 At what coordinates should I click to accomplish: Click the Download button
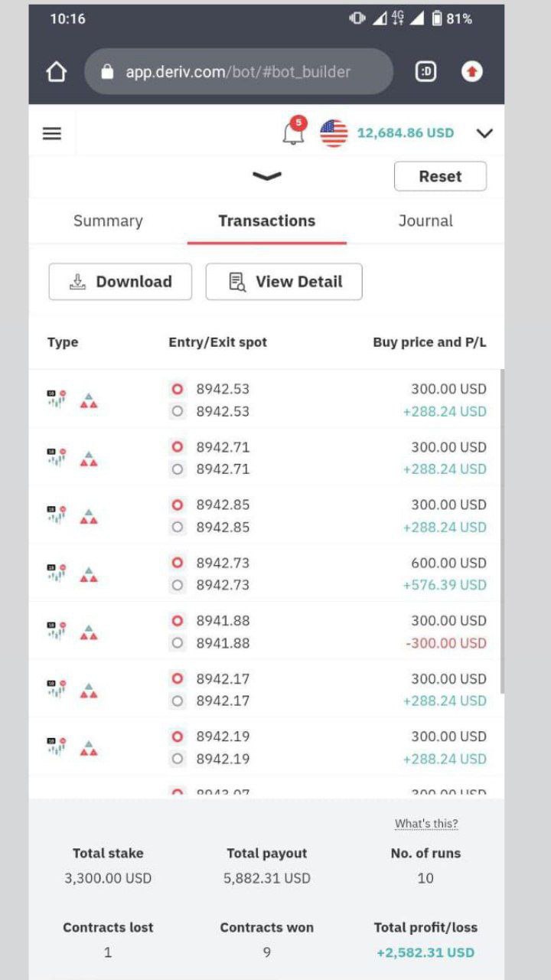click(x=120, y=282)
